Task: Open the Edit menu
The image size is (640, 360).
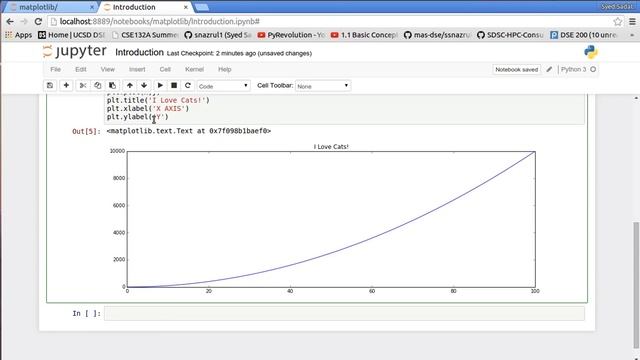Action: coord(80,69)
